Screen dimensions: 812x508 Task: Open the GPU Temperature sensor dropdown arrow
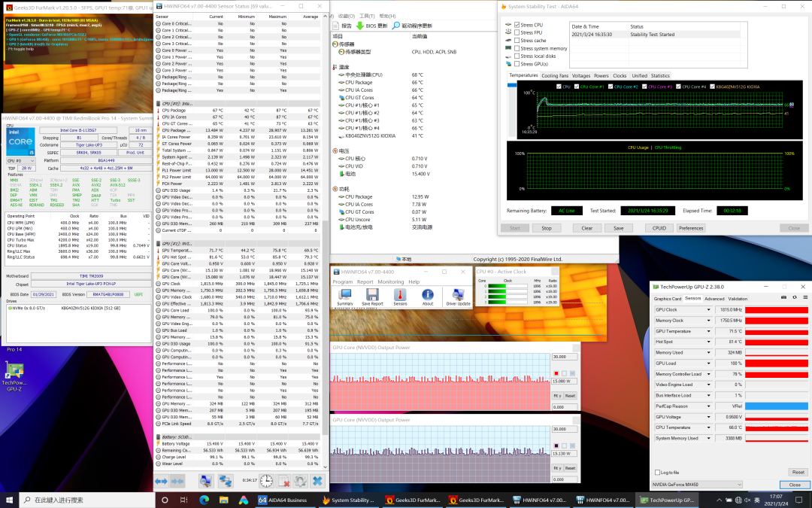tap(708, 331)
